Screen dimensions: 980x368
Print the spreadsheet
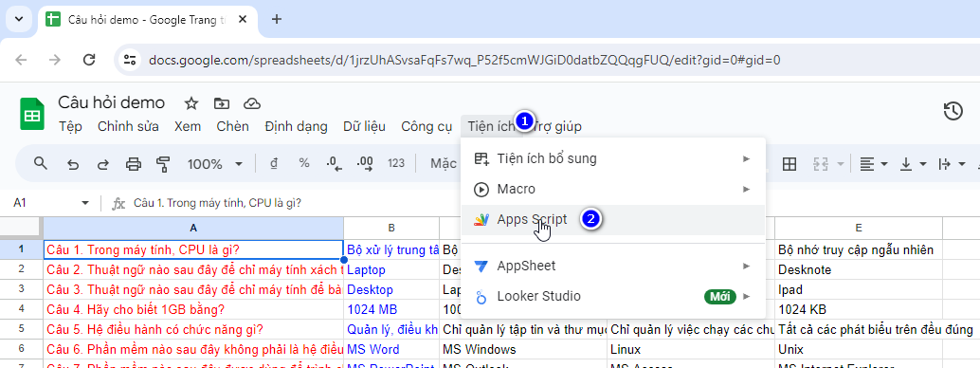click(x=133, y=165)
